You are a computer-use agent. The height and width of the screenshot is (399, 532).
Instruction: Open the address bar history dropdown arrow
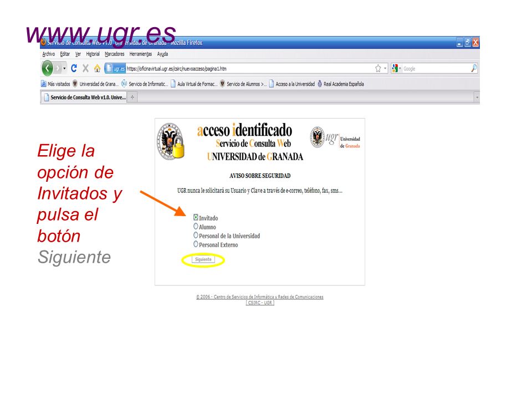tap(385, 69)
